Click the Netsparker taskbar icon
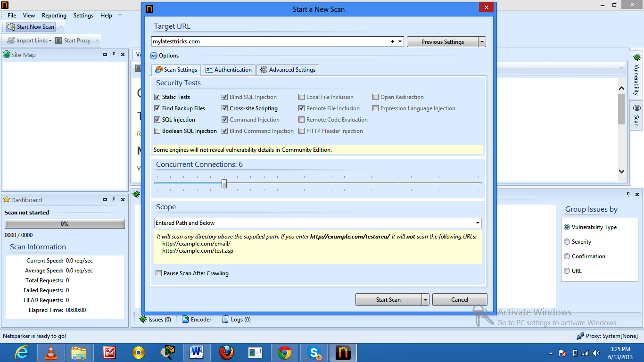Screen dimensions: 644x362 click(343, 353)
